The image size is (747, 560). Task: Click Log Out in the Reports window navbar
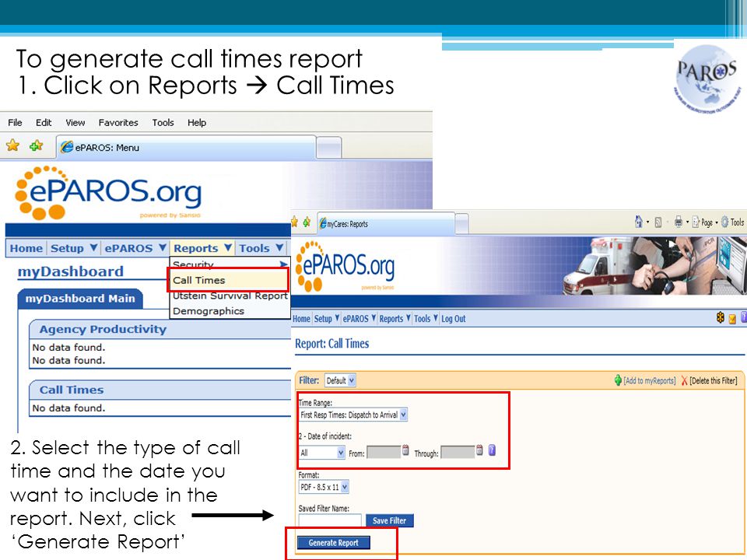click(453, 319)
